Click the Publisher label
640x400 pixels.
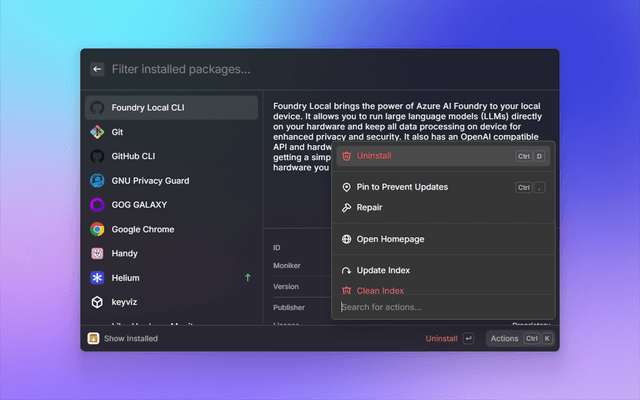point(289,308)
